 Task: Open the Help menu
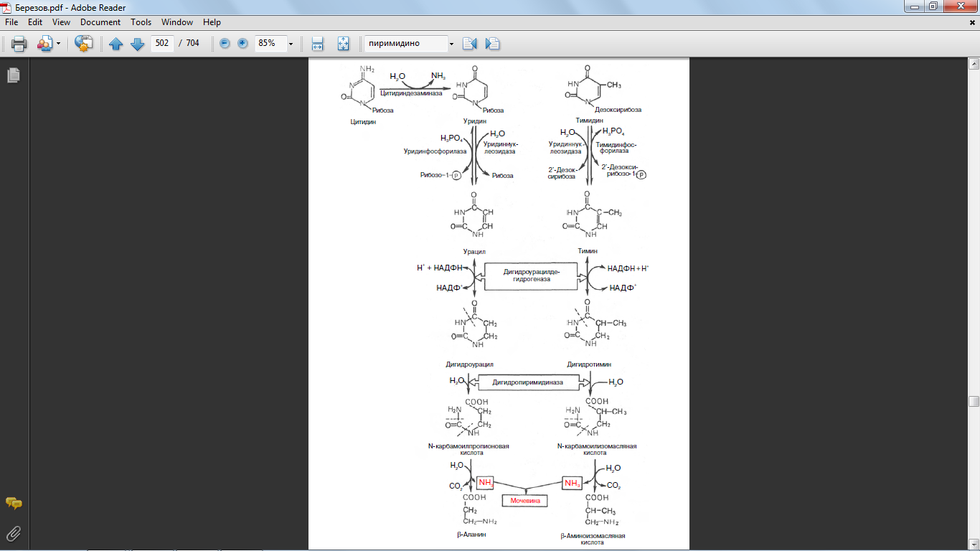click(212, 22)
